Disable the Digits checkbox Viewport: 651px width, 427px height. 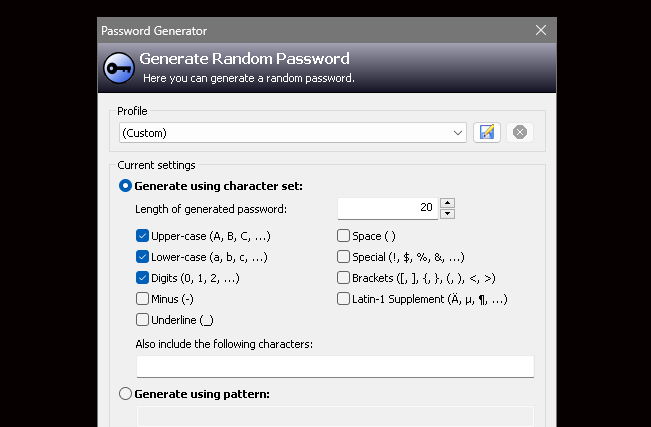pyautogui.click(x=142, y=278)
